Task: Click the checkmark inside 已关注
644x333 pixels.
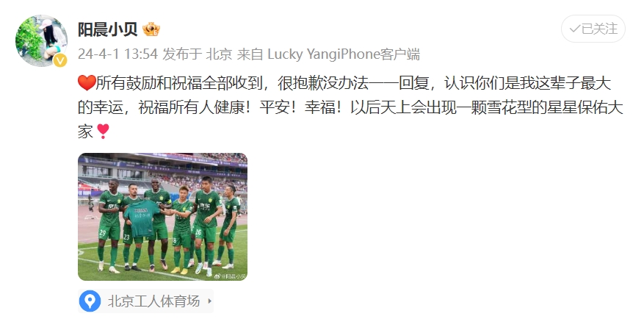Action: pos(575,29)
